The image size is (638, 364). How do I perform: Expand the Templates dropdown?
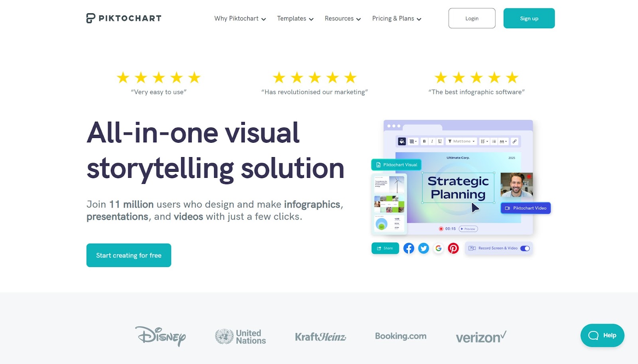pyautogui.click(x=295, y=19)
